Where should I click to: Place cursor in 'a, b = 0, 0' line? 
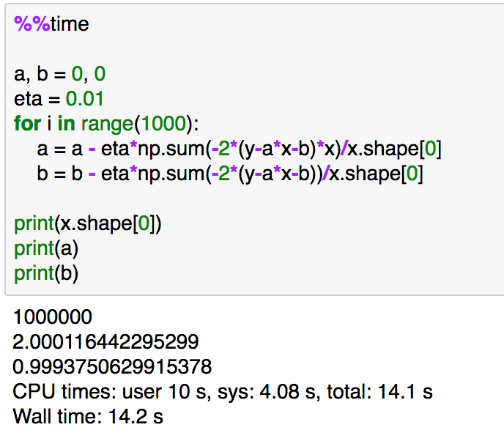60,73
